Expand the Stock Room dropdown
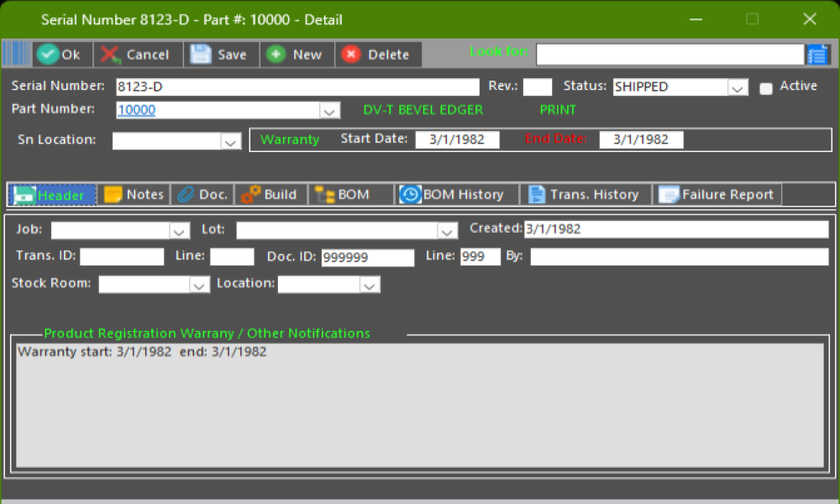The image size is (840, 504). point(199,286)
